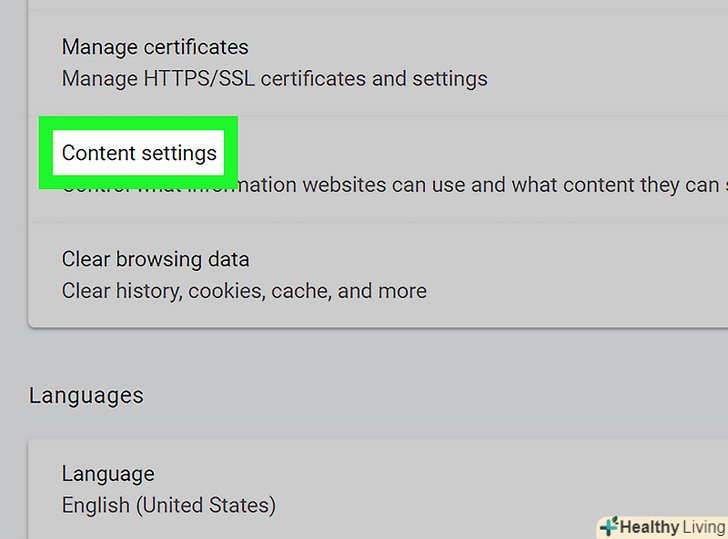728x539 pixels.
Task: Click the green highlight border around Content settings
Action: 46,152
